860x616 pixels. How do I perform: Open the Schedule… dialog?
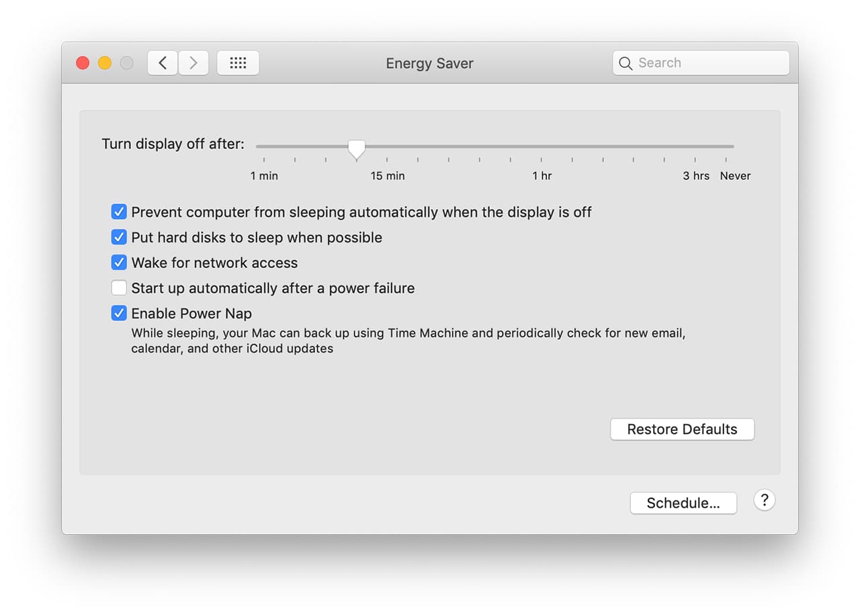click(x=683, y=503)
